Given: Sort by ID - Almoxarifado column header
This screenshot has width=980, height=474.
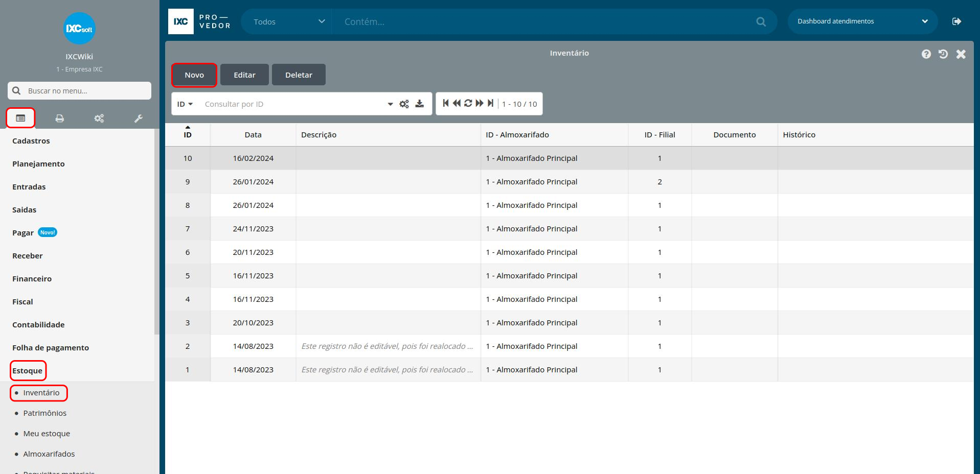Looking at the screenshot, I should pos(554,135).
